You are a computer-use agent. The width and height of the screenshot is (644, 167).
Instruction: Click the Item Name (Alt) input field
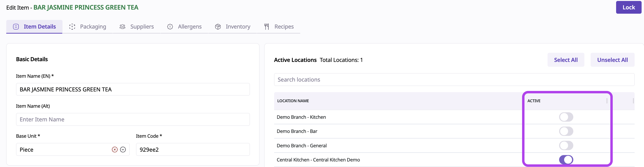click(x=133, y=119)
